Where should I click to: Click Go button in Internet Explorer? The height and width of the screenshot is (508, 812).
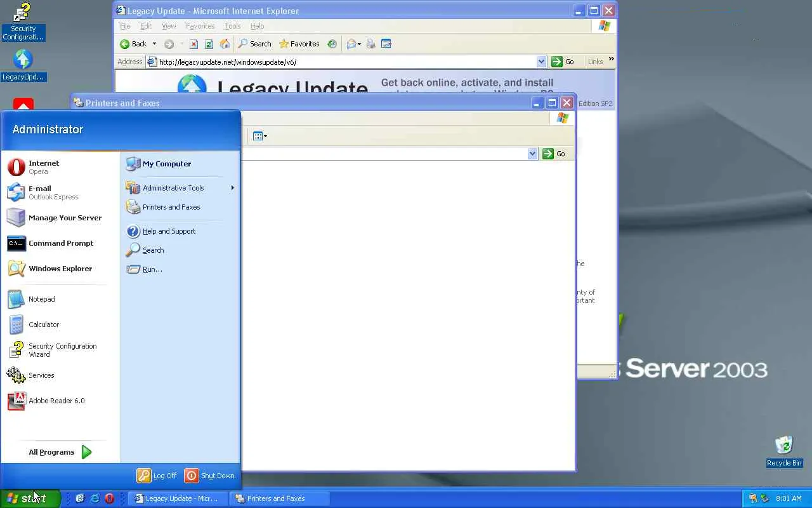[x=563, y=62]
